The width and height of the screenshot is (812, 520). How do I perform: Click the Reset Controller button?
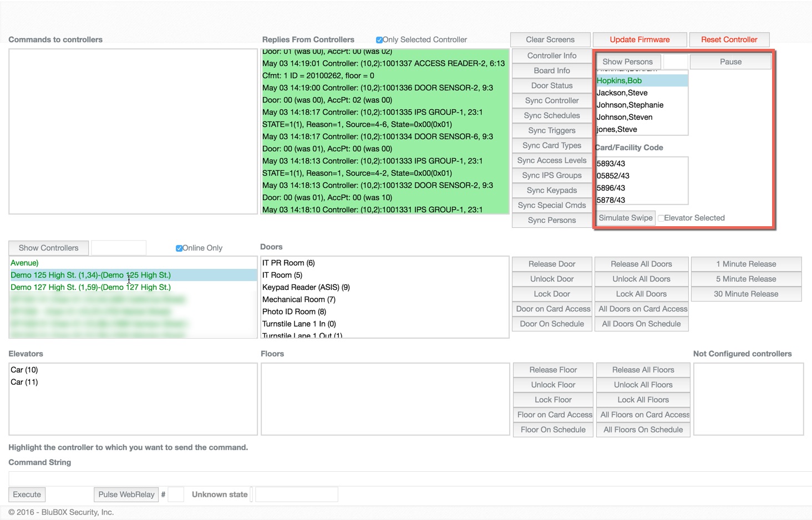[x=729, y=40]
